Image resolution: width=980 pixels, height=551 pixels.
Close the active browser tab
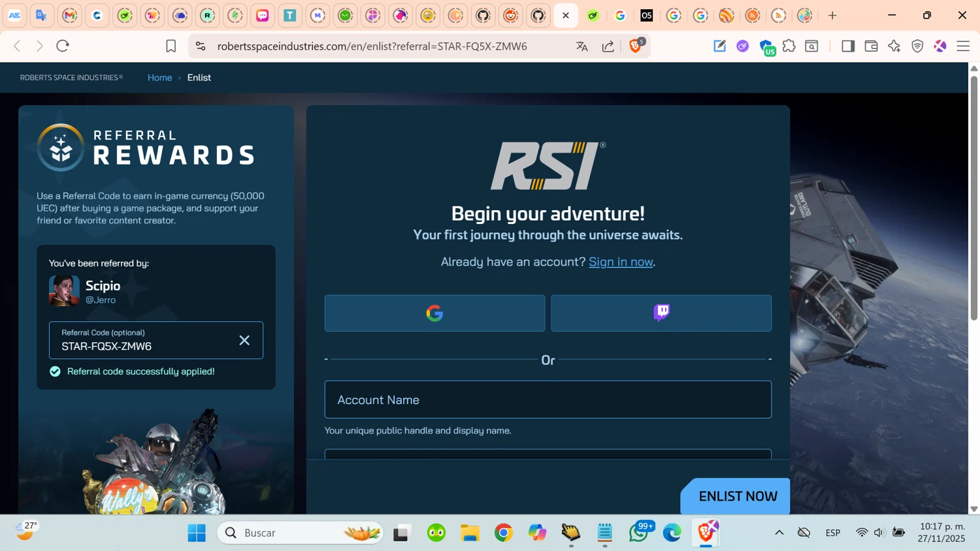pyautogui.click(x=566, y=16)
